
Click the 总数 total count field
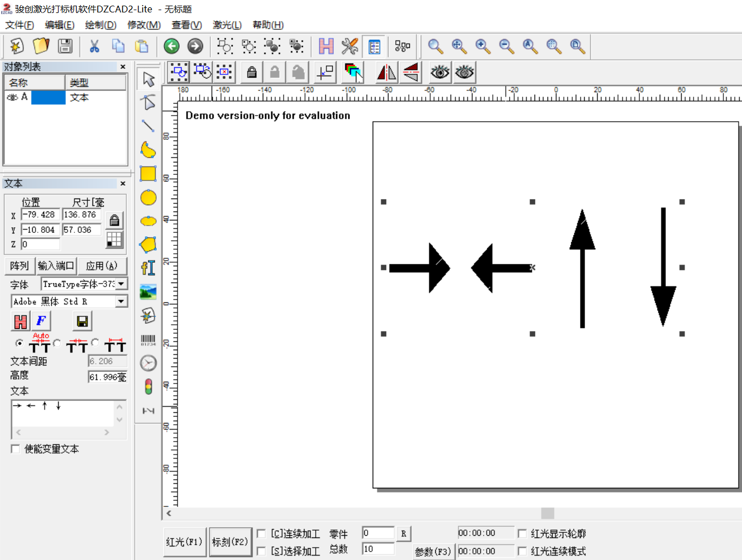378,549
